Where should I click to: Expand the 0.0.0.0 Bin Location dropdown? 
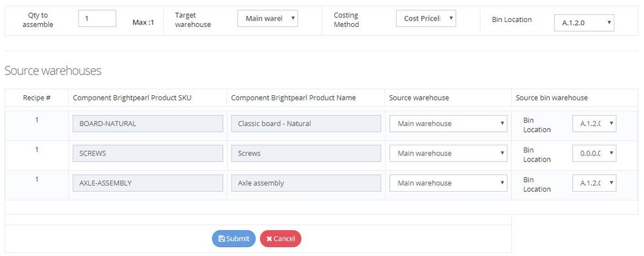594,153
